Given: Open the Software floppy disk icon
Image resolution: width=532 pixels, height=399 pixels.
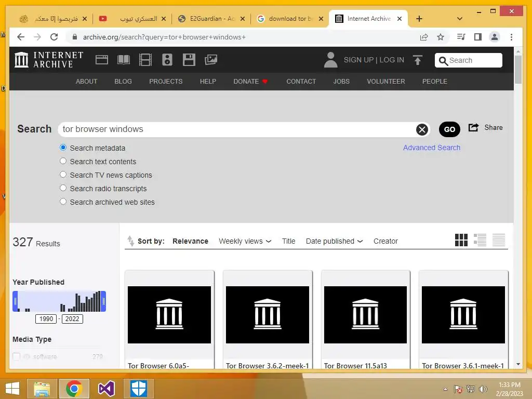Looking at the screenshot, I should [189, 60].
